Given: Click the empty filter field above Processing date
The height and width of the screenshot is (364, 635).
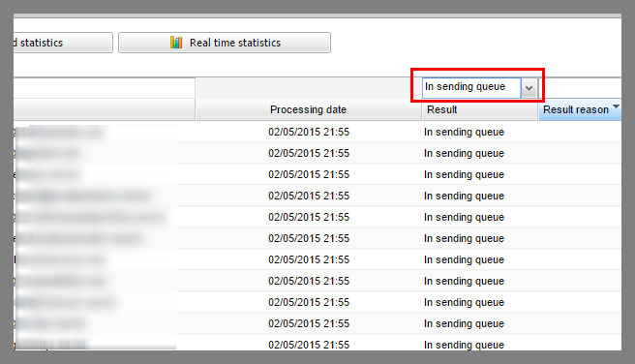Looking at the screenshot, I should click(308, 88).
